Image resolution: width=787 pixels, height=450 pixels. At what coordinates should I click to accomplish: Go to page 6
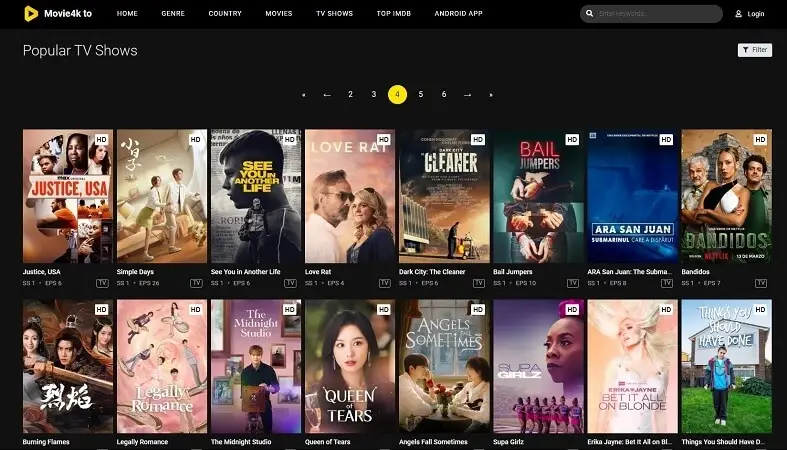(x=444, y=94)
